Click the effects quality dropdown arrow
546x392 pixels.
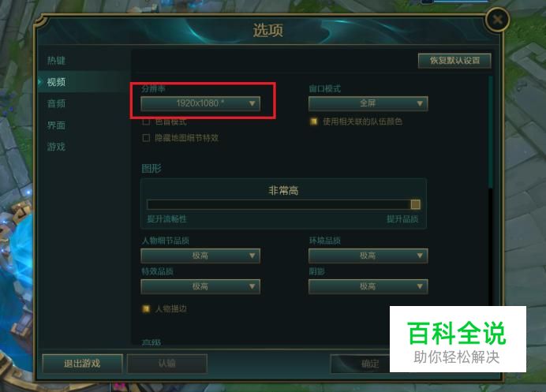(x=252, y=286)
